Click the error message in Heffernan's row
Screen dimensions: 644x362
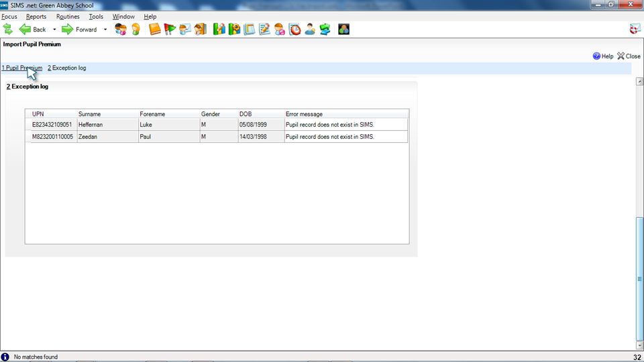click(x=346, y=125)
